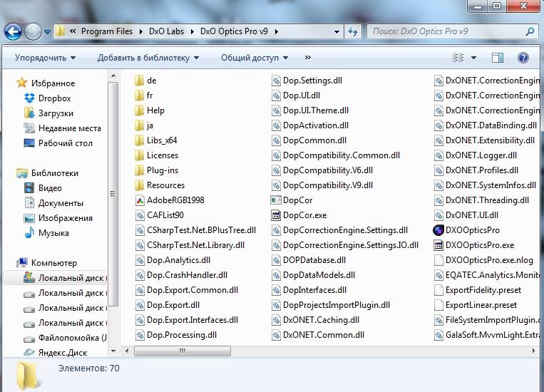The width and height of the screenshot is (544, 392).
Task: Click left arrow of horizontal scrollbar
Action: [127, 351]
